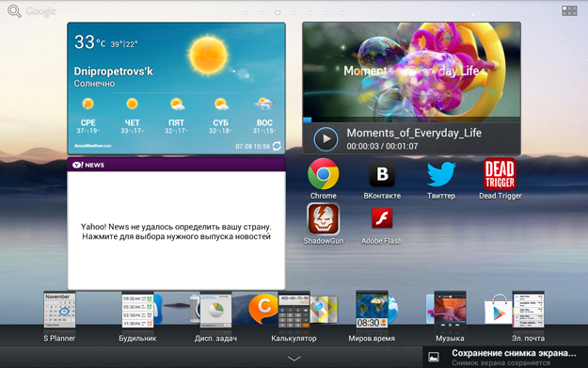
Task: Tap the screenshot notification picture icon
Action: pos(434,357)
